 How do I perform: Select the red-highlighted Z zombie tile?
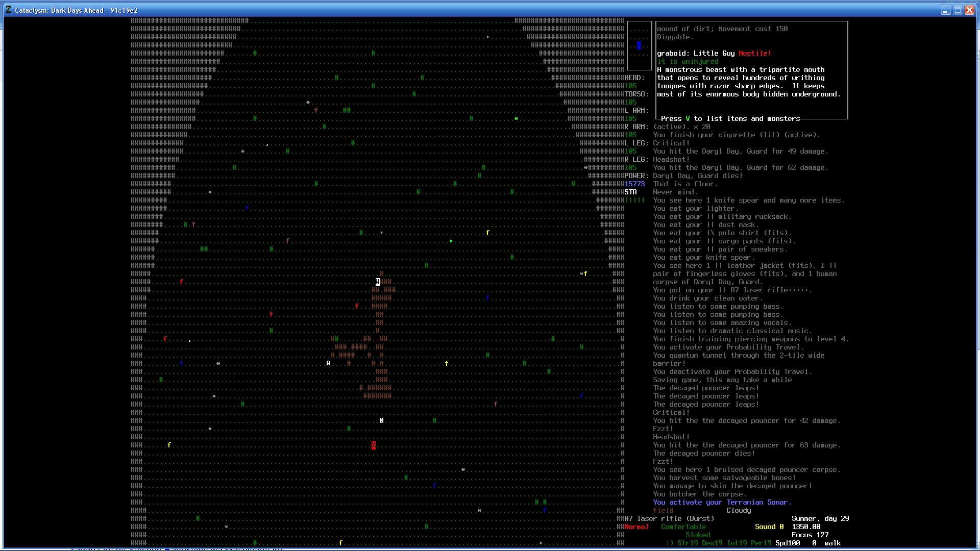point(373,445)
